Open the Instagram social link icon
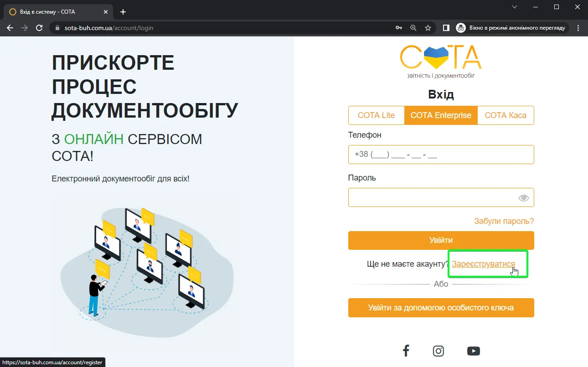The height and width of the screenshot is (367, 588). pyautogui.click(x=438, y=351)
